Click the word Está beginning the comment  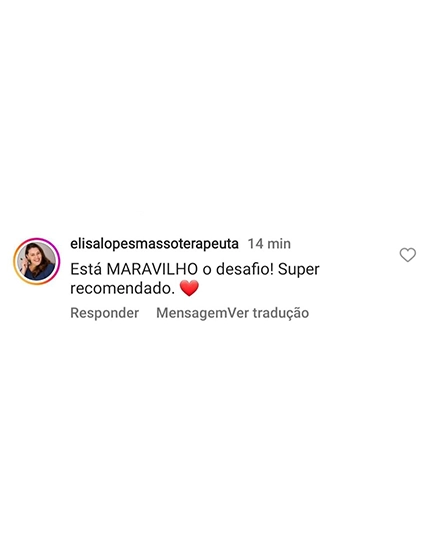[x=86, y=269]
